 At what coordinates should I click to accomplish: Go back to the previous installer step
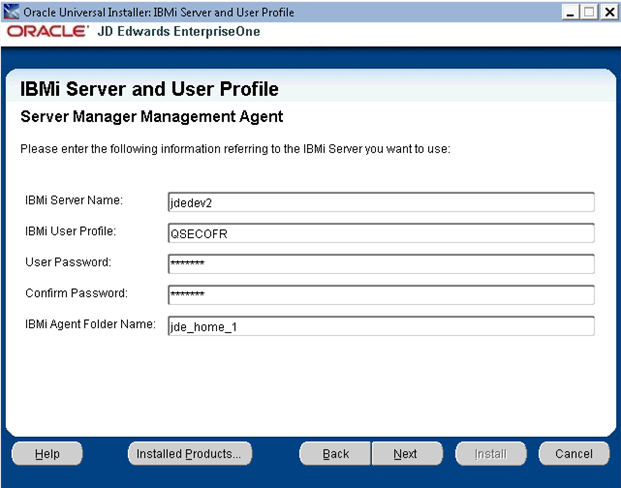[x=336, y=454]
